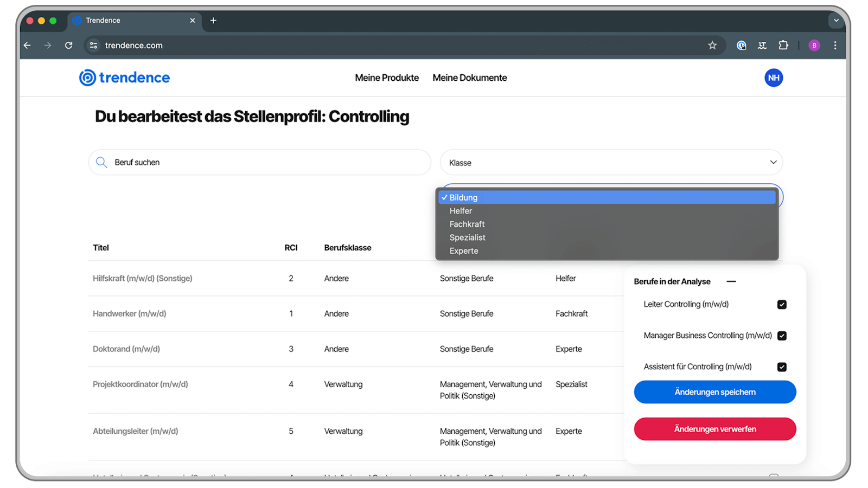Image resolution: width=868 pixels, height=488 pixels.
Task: Open the browser extensions puzzle icon
Action: click(x=783, y=46)
